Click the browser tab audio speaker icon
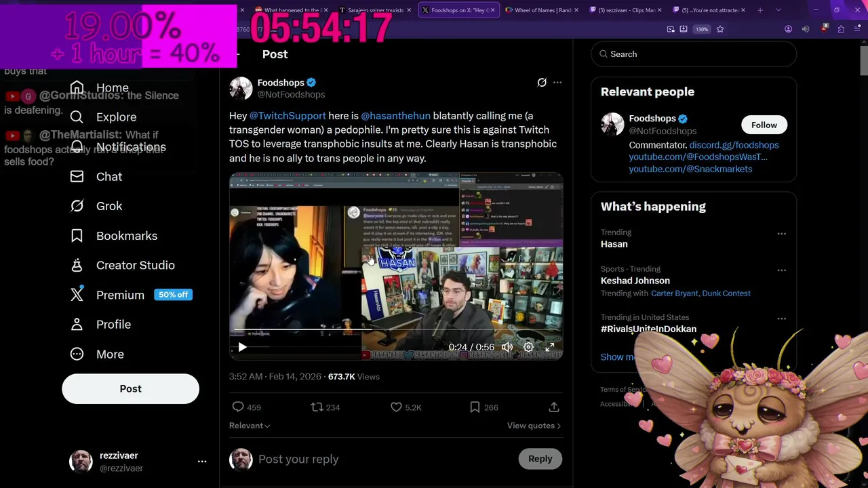868x488 pixels. point(806,29)
